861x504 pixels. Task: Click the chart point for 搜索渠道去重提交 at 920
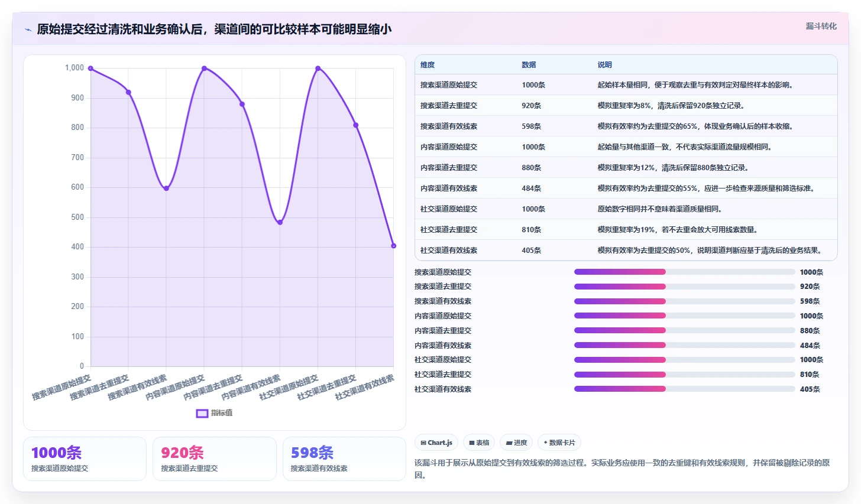128,92
